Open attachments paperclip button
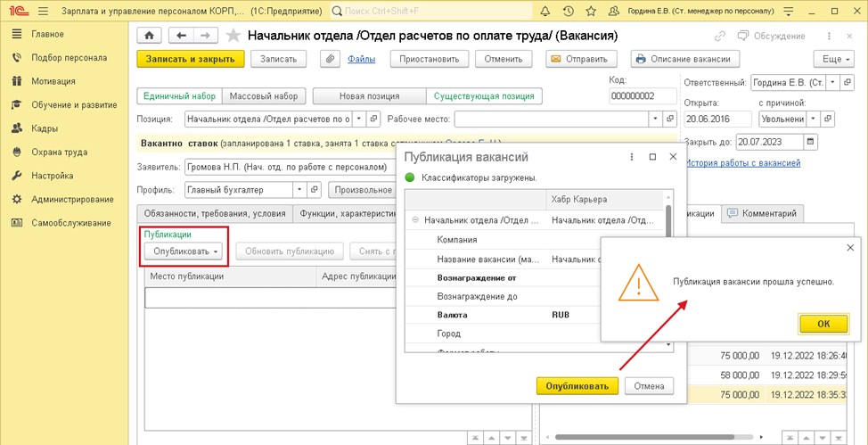Viewport: 868px width, 445px height. tap(330, 59)
